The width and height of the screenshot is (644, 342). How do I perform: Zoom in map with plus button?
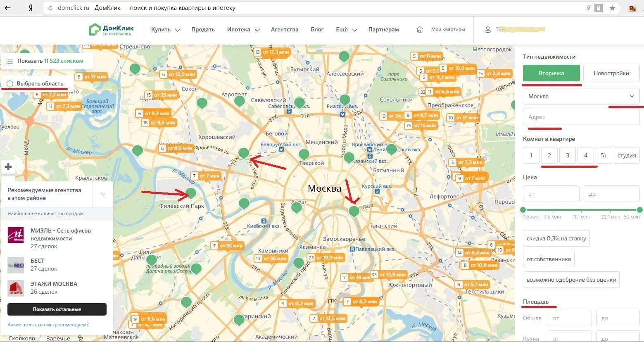coord(8,167)
